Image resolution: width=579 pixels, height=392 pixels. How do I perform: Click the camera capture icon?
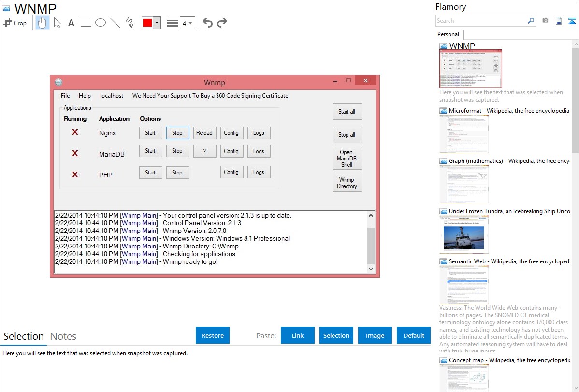point(545,21)
